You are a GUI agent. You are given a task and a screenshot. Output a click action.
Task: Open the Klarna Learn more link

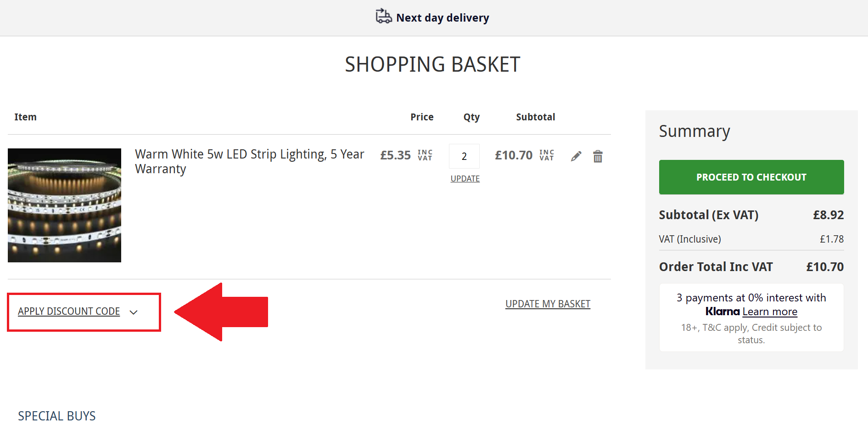click(770, 312)
